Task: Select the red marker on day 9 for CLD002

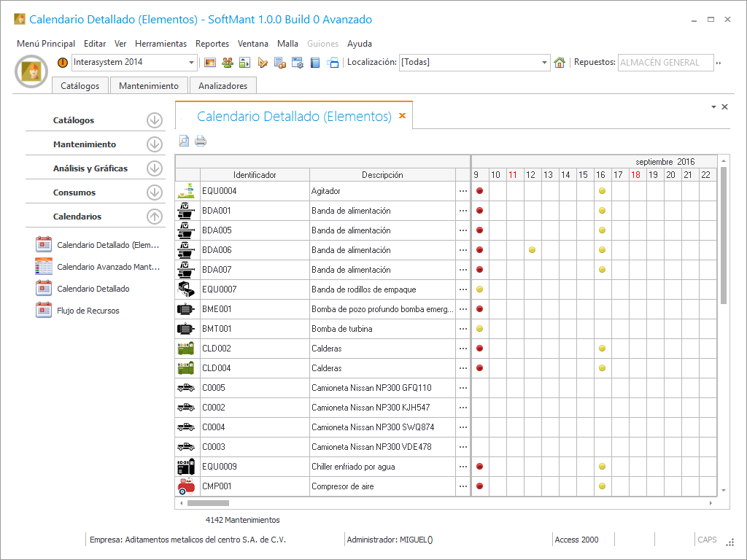Action: point(479,349)
